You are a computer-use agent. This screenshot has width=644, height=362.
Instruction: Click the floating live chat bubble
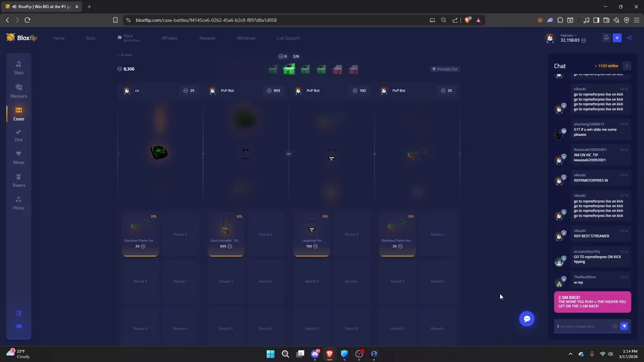(527, 319)
